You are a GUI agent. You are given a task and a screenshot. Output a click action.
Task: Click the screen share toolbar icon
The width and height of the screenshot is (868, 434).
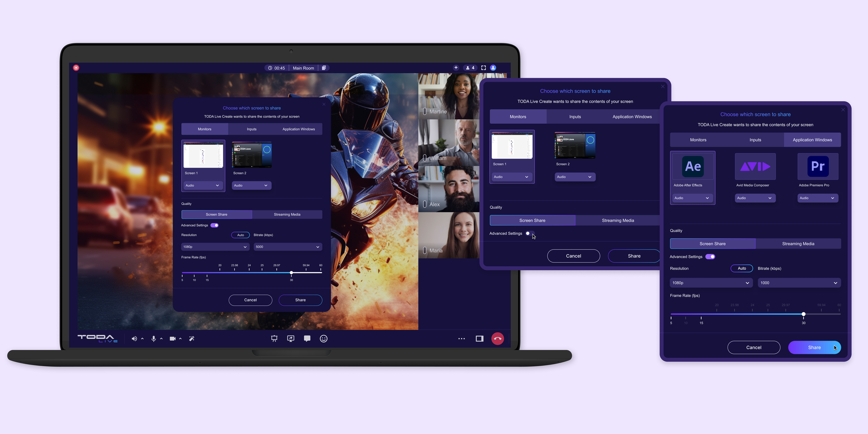(291, 339)
